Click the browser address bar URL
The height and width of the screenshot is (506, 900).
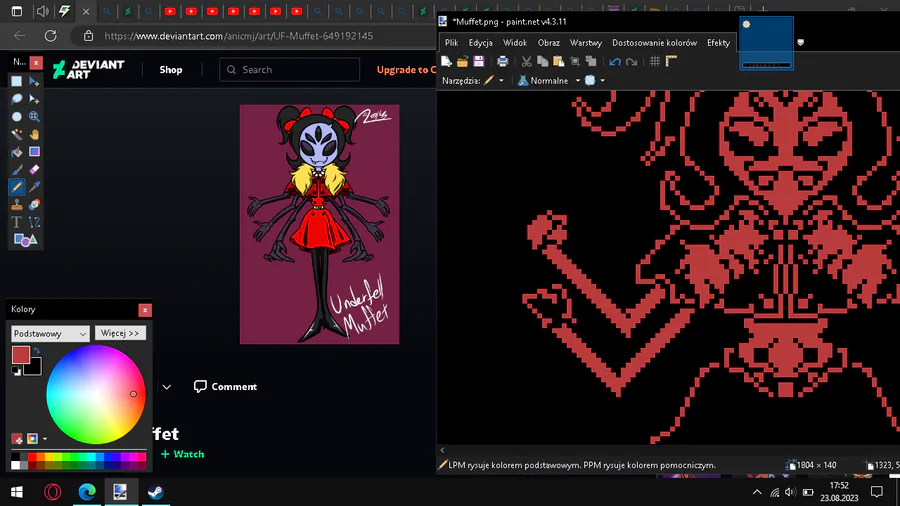click(x=238, y=36)
